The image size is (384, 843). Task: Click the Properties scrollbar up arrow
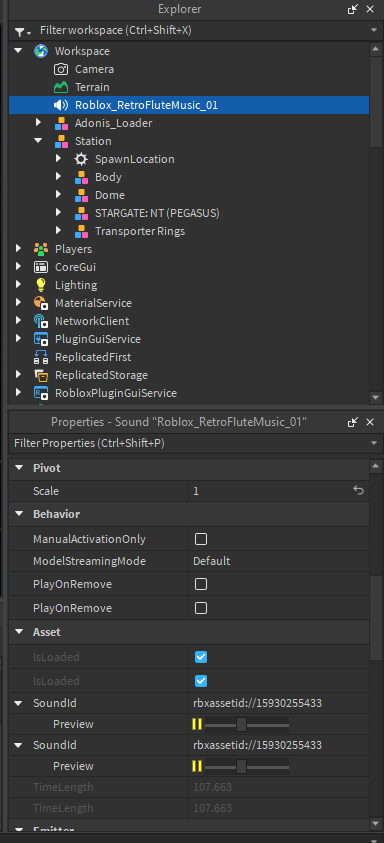pos(376,466)
